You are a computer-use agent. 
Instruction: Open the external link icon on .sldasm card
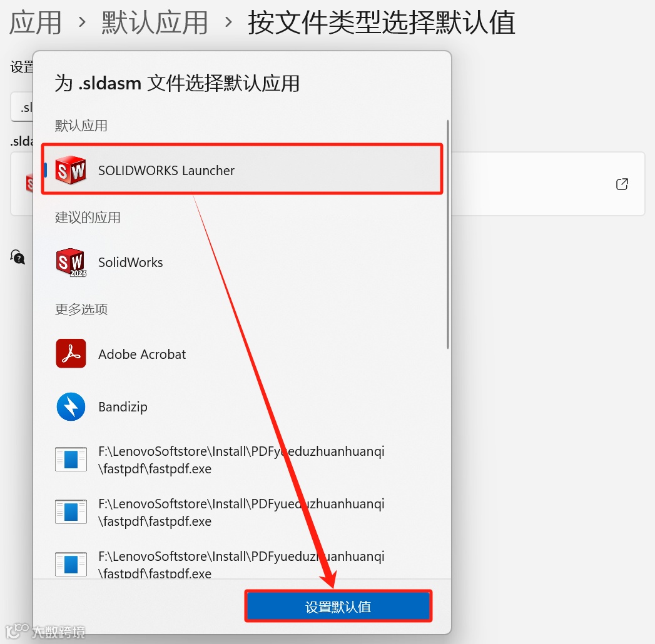point(622,184)
